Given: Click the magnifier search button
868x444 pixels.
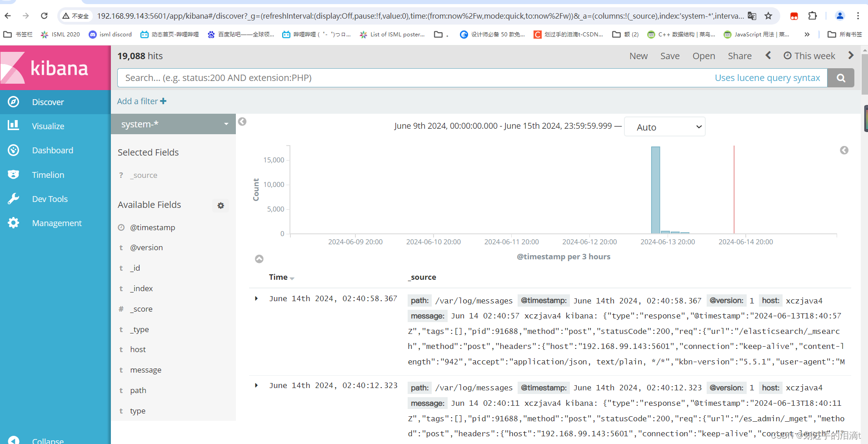Looking at the screenshot, I should (x=841, y=78).
